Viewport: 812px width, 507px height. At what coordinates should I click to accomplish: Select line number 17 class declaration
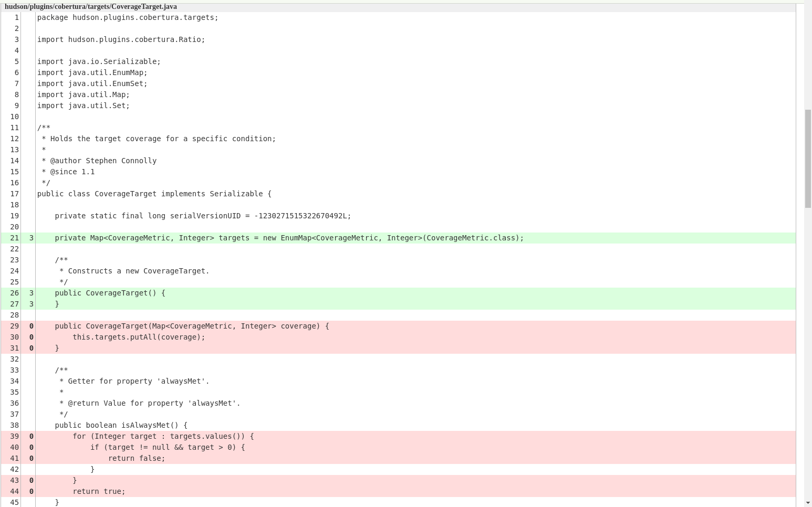14,194
